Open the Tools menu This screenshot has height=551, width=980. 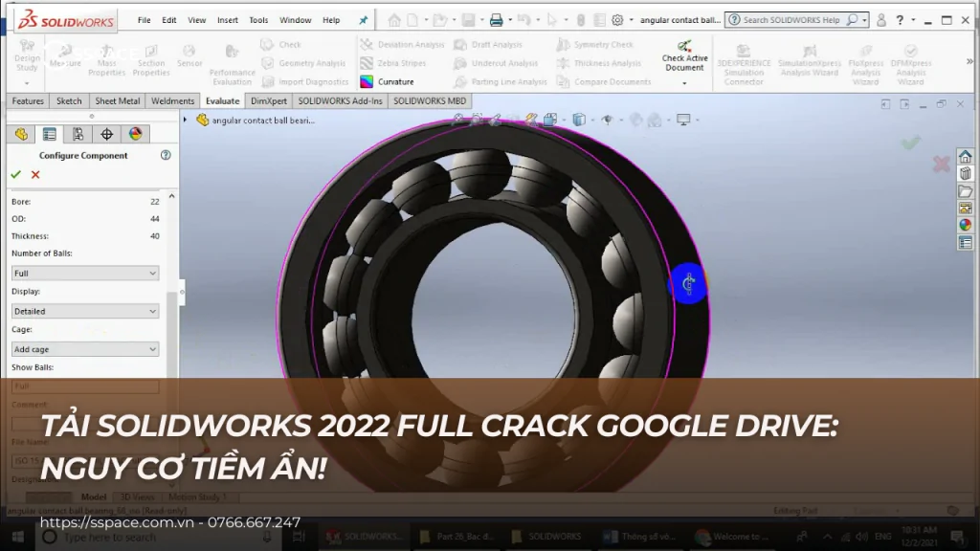click(x=258, y=20)
